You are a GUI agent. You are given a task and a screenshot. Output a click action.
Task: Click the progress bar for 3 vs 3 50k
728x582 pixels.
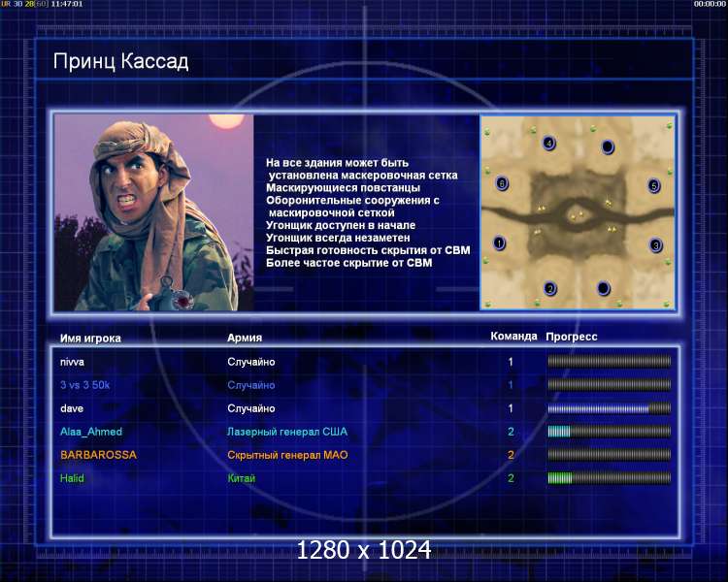click(x=610, y=384)
